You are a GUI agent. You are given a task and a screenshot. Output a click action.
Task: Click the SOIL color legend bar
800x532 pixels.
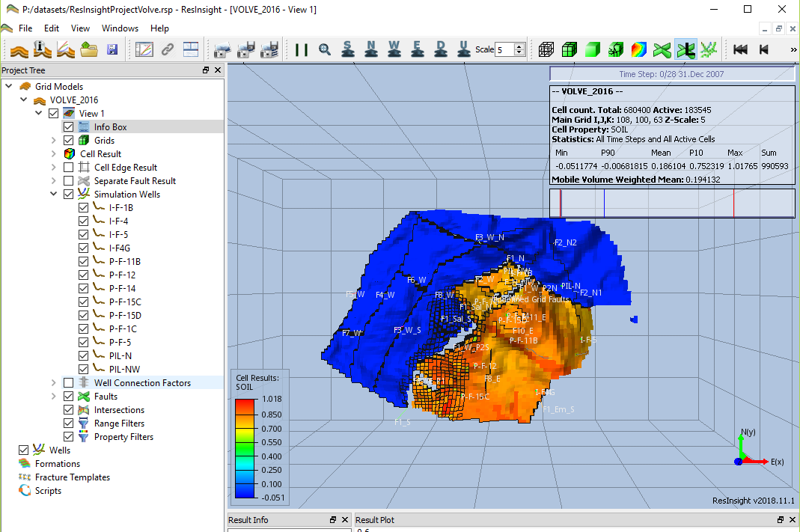(x=244, y=449)
